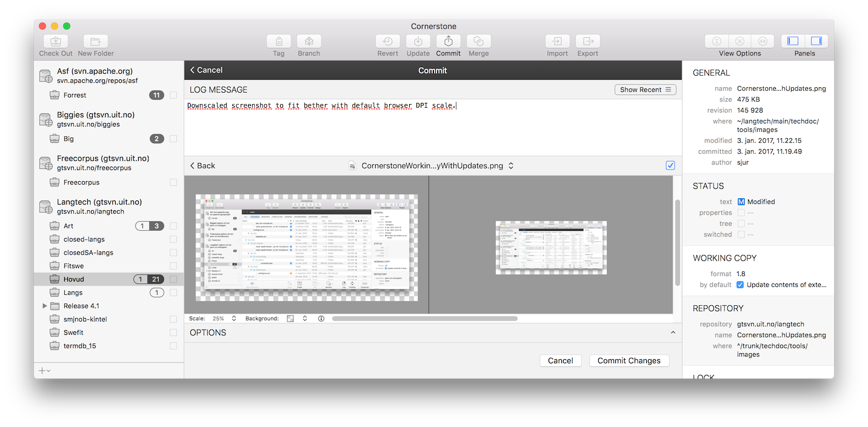Click the third View Options icon
868x427 pixels.
763,41
